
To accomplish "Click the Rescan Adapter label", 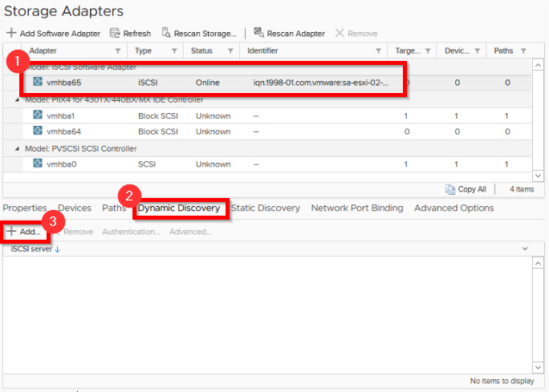I will pyautogui.click(x=296, y=34).
